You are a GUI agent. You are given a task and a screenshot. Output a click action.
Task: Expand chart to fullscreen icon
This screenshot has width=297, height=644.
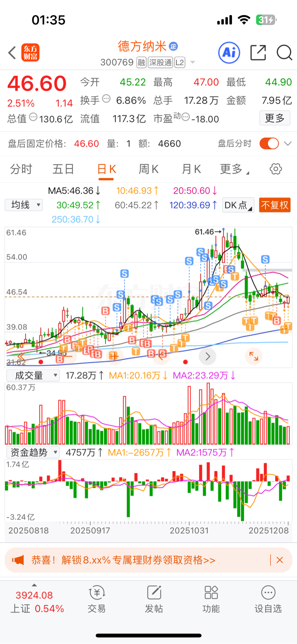coord(254,356)
